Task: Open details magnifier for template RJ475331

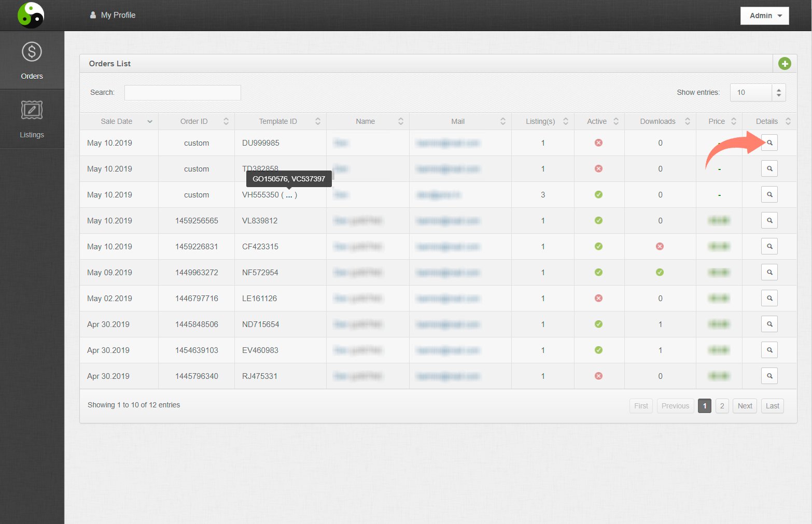Action: pos(769,376)
